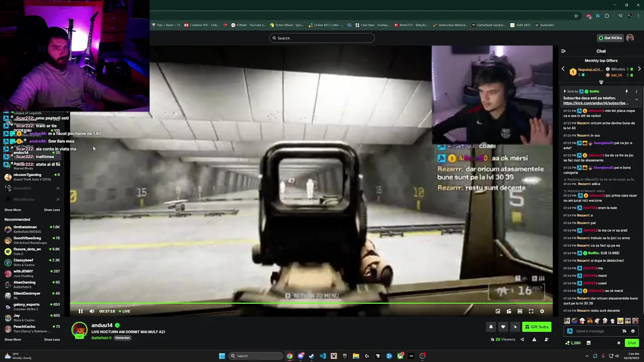644x362 pixels.
Task: Click the translate icon in message box
Action: point(624,331)
